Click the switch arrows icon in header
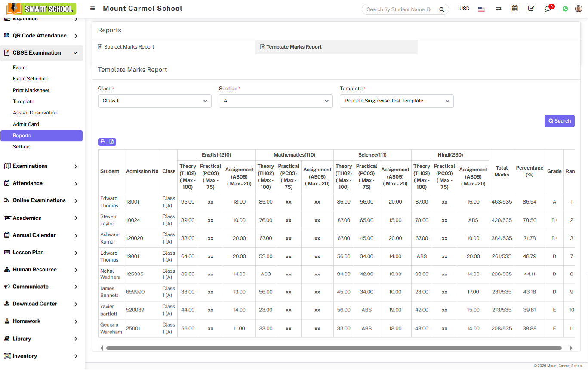 click(x=499, y=9)
